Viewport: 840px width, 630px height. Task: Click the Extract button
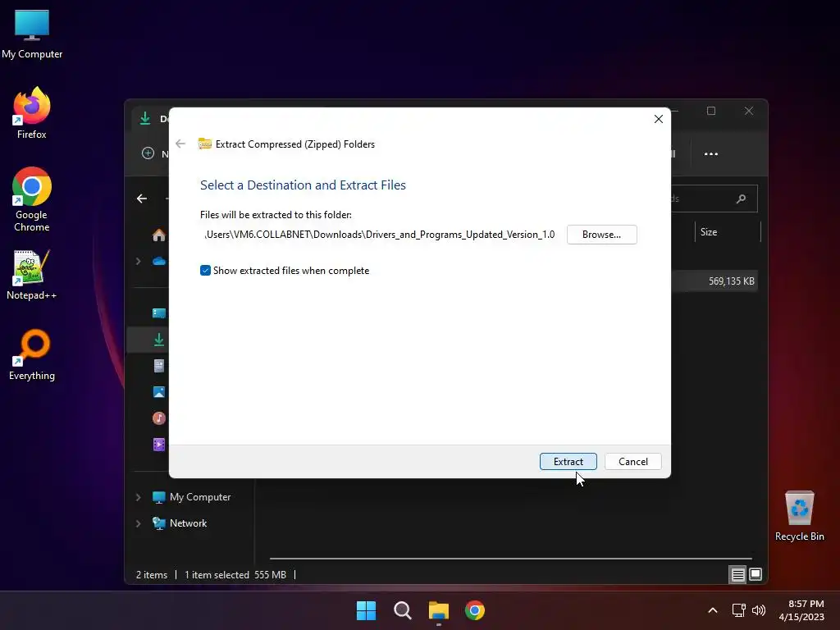click(x=568, y=461)
